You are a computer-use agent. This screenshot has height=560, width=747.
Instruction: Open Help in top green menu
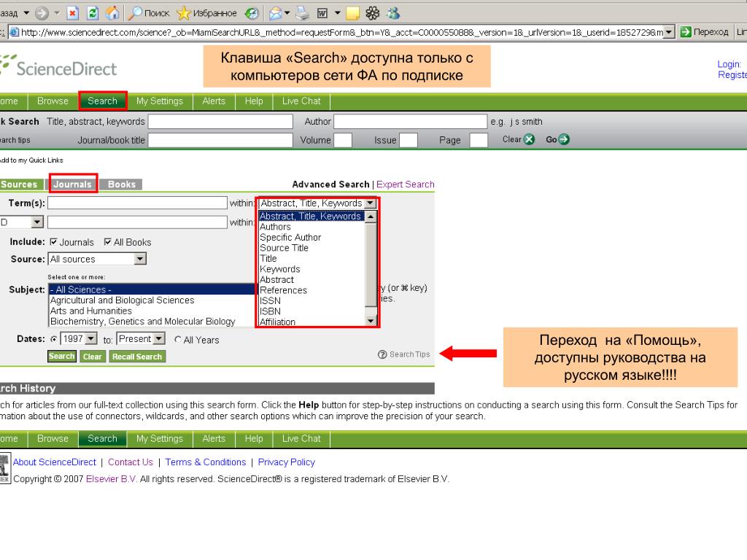tap(254, 101)
